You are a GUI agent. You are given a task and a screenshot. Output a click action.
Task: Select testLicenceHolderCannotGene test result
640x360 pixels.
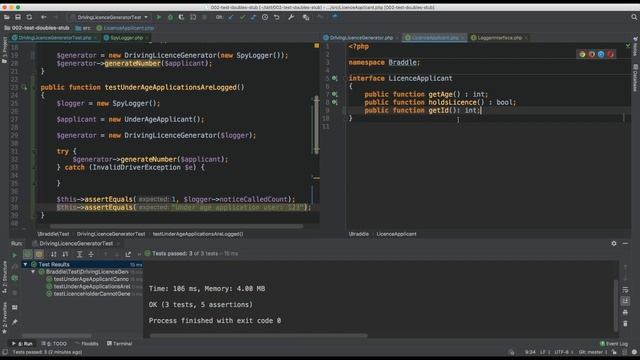point(92,294)
